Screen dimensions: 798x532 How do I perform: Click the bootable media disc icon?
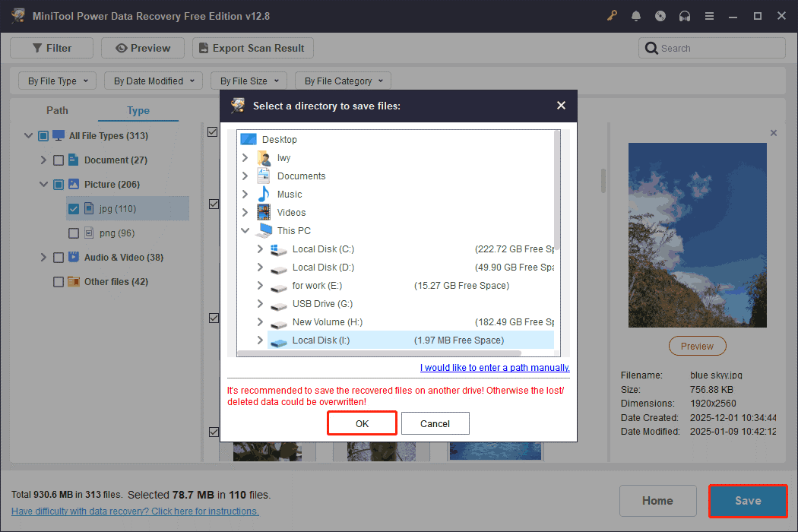coord(660,15)
